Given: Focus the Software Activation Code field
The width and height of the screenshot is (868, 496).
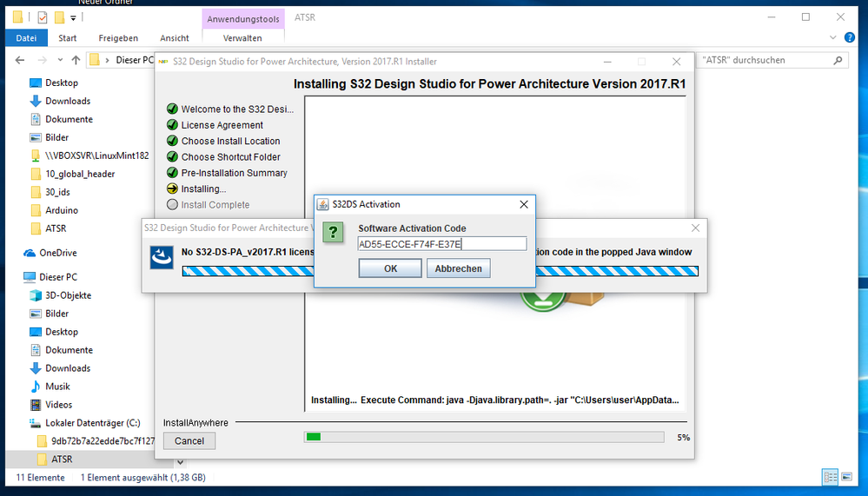Looking at the screenshot, I should [441, 244].
